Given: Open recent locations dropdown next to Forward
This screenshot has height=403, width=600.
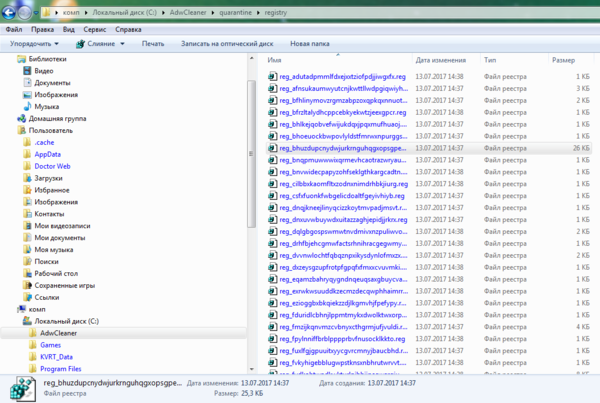Looking at the screenshot, I should (x=36, y=13).
